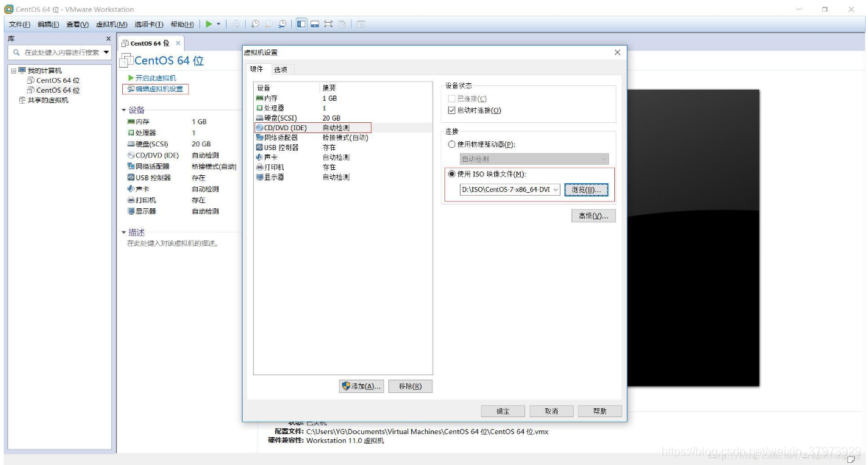
Task: Click the take snapshot clock icon in toolbar
Action: tap(255, 24)
